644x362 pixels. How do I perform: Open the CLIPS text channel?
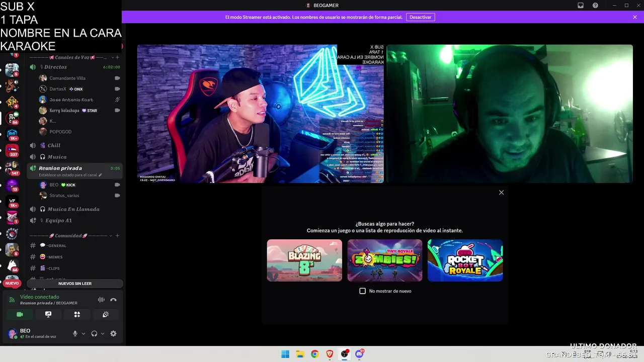tap(74, 268)
